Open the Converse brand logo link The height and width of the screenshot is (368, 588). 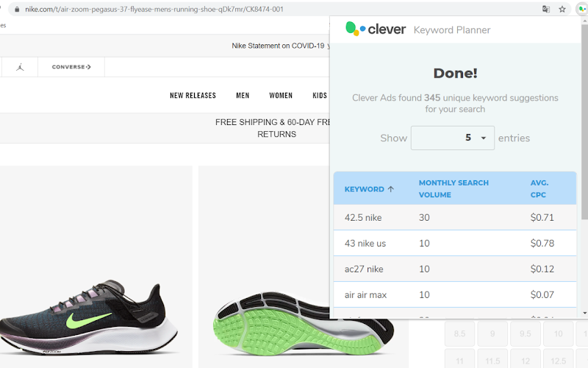[71, 67]
